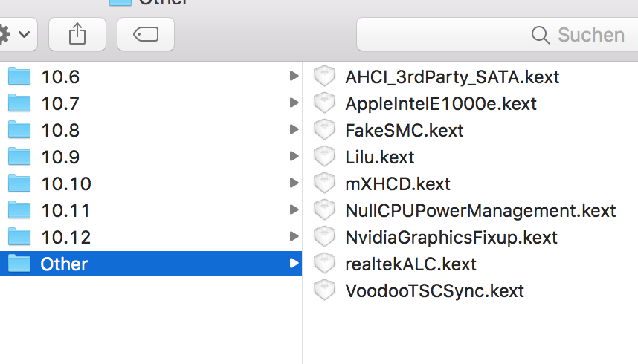This screenshot has height=364, width=638.
Task: Click the Suchen search field
Action: click(498, 34)
